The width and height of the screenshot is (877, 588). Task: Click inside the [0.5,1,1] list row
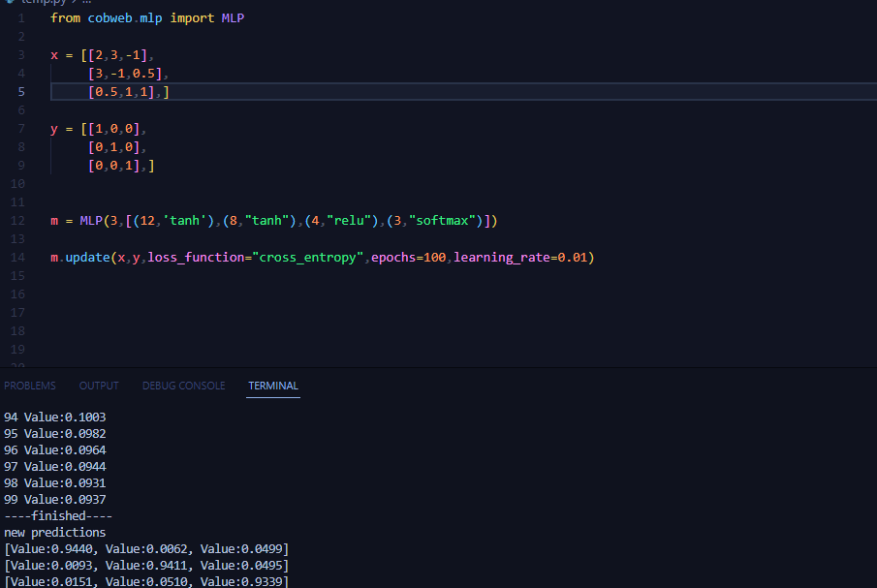click(121, 92)
